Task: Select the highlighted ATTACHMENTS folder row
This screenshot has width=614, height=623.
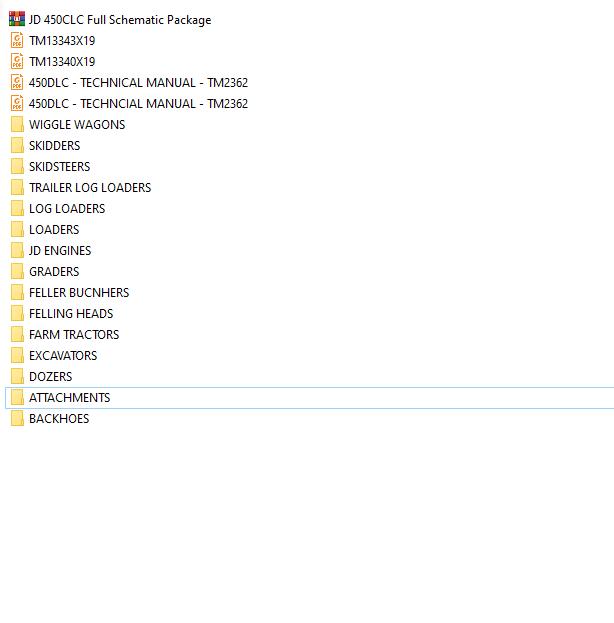Action: [310, 398]
